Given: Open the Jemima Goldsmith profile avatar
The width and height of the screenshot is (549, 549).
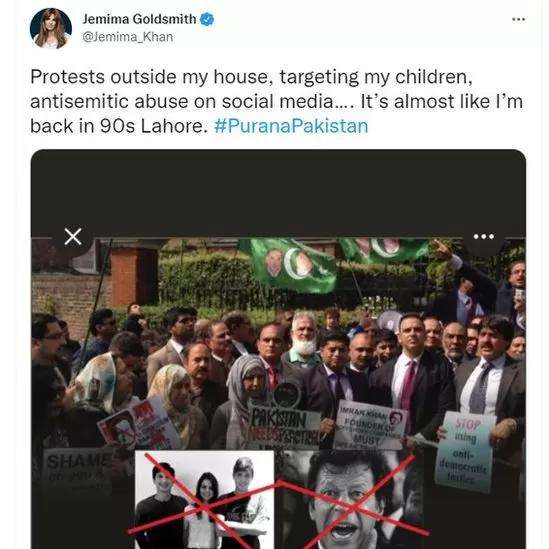Looking at the screenshot, I should [x=51, y=28].
